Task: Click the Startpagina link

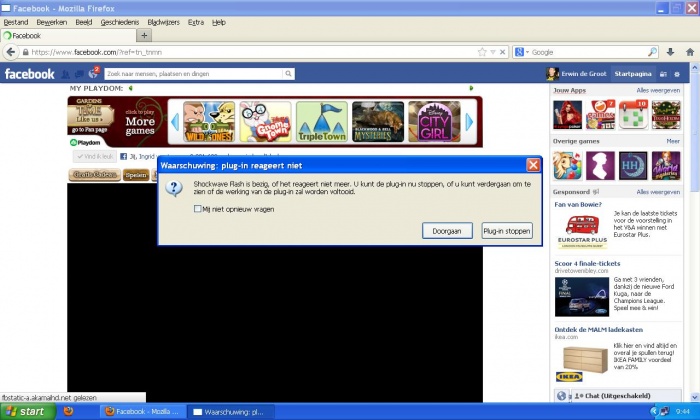Action: [633, 74]
